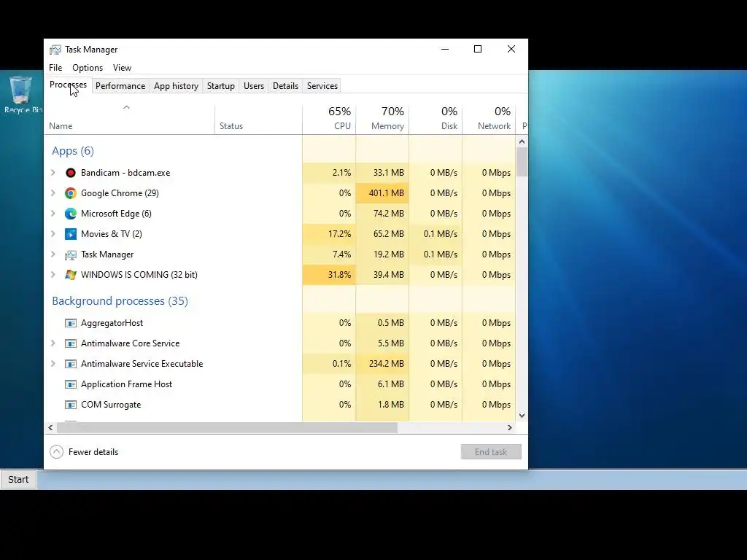Maximize the Task Manager window

478,49
